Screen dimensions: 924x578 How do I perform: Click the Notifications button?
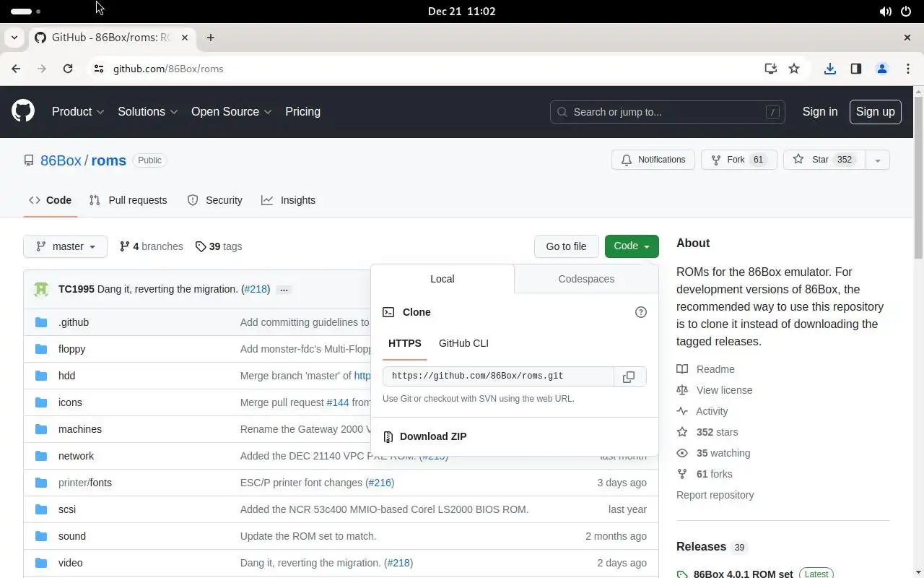[x=653, y=160]
